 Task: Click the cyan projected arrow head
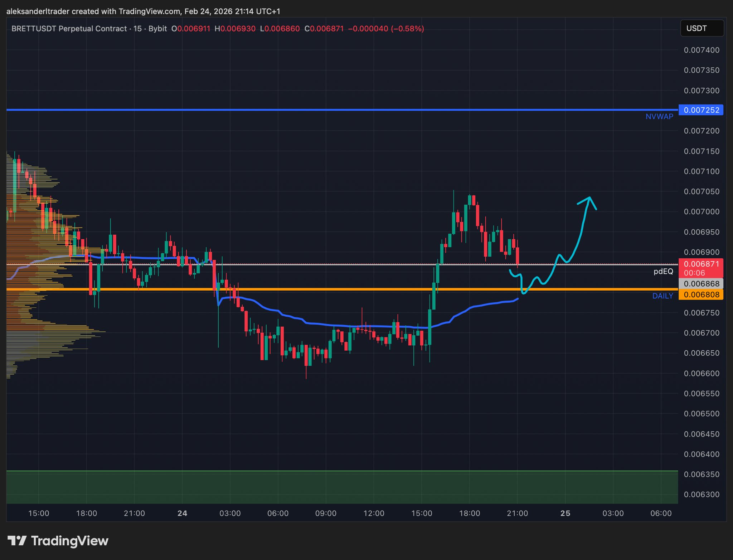(x=589, y=199)
